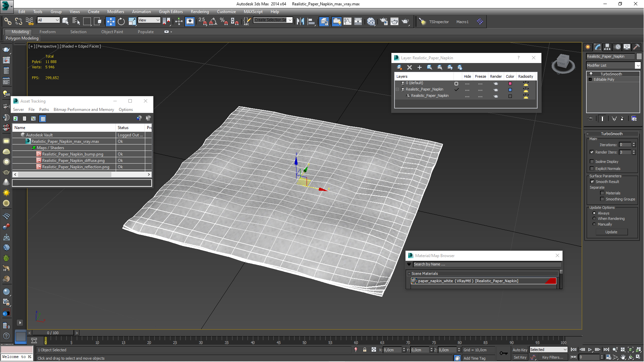Open the Hierarchy panel tab
Image resolution: width=644 pixels, height=362 pixels.
607,47
